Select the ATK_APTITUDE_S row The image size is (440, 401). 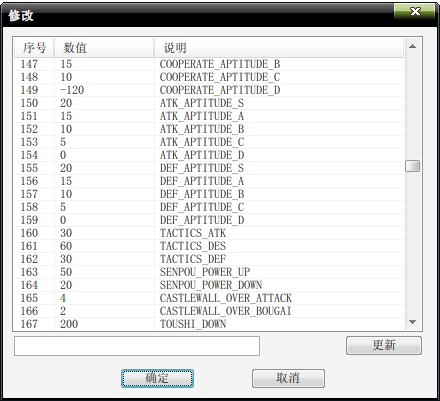coord(209,103)
